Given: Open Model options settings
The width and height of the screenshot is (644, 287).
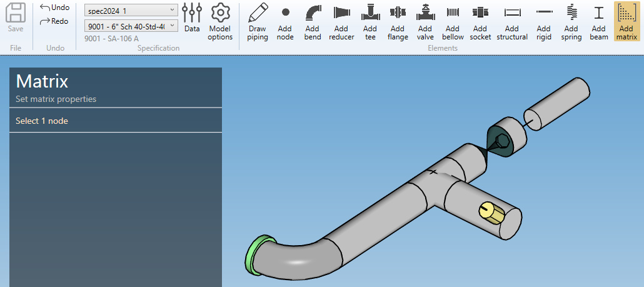Looking at the screenshot, I should click(220, 22).
